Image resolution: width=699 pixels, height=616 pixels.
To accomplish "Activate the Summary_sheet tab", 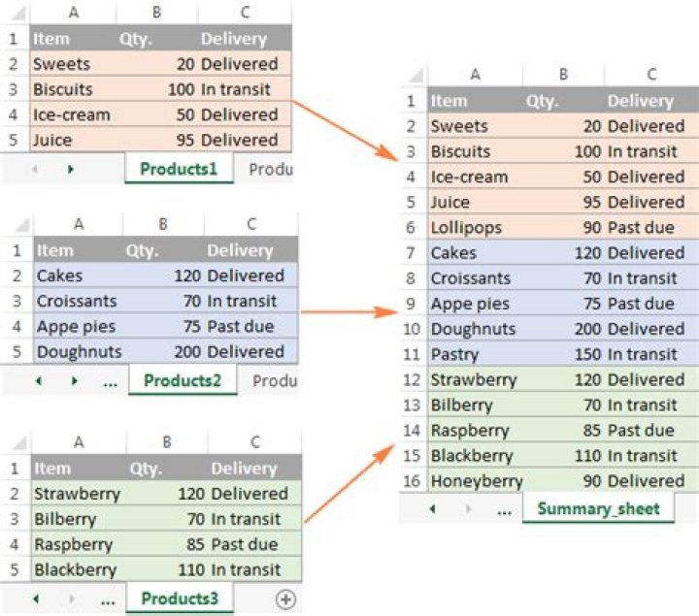I will [x=598, y=508].
